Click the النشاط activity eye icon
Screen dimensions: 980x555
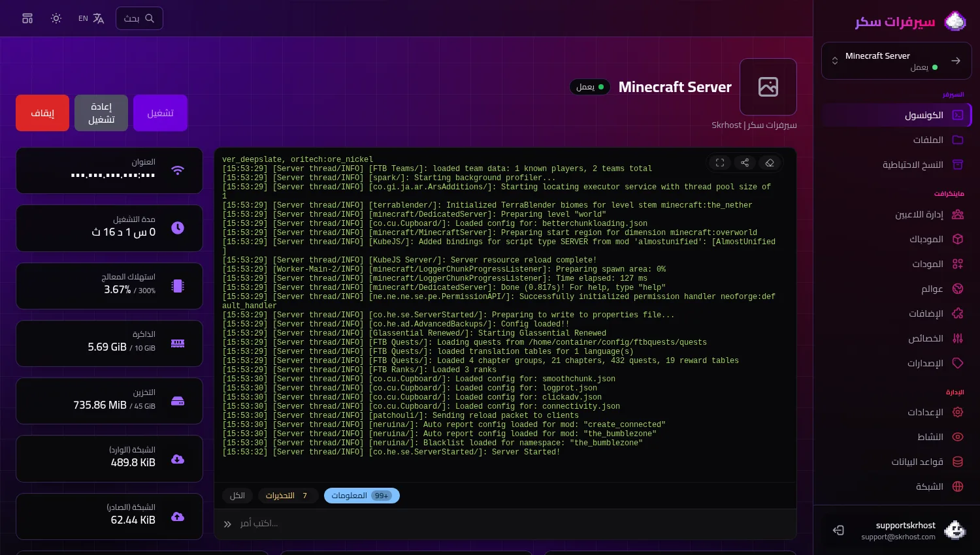point(958,437)
